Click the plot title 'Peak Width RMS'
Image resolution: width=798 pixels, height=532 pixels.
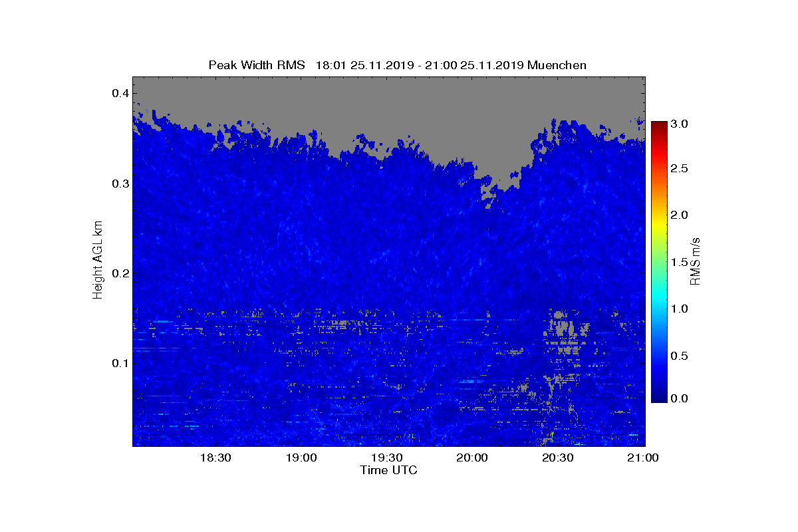coord(257,65)
